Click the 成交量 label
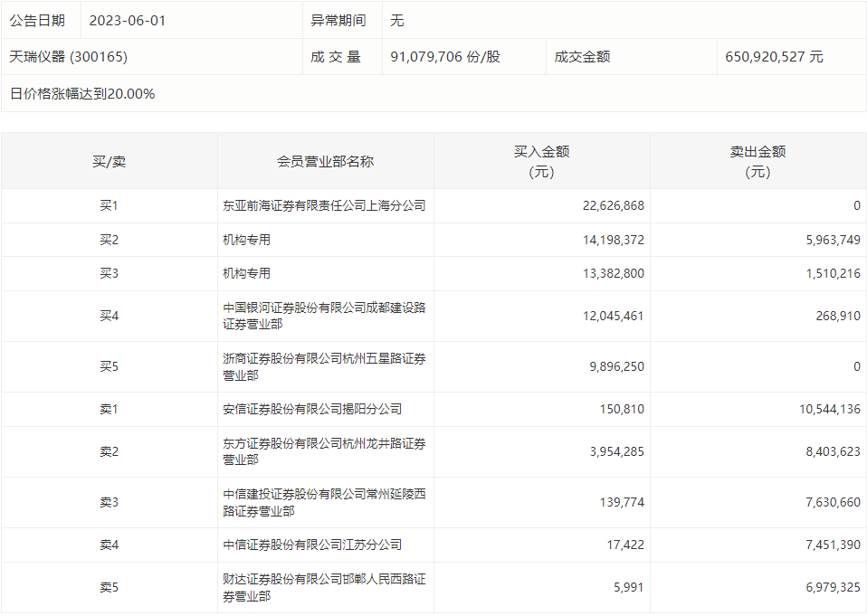The height and width of the screenshot is (616, 867). coord(335,56)
